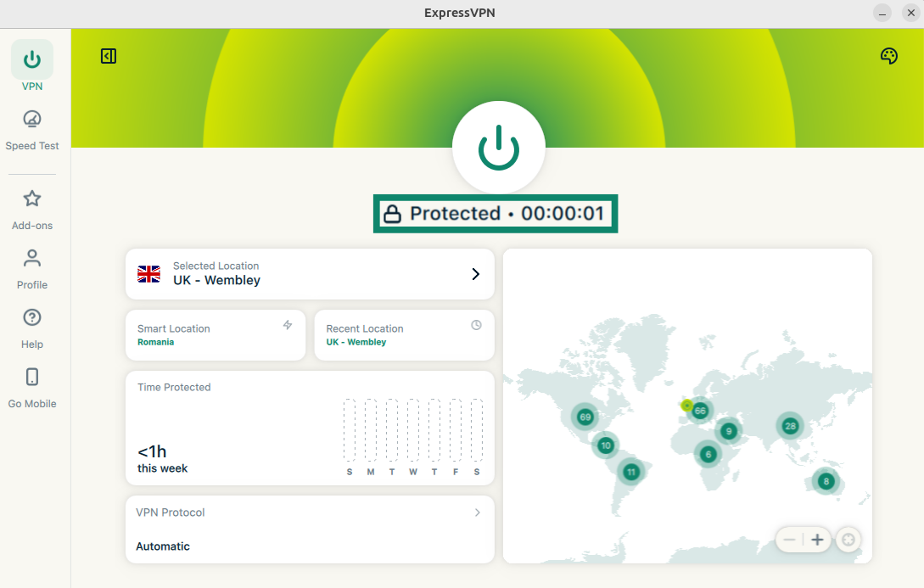Image resolution: width=924 pixels, height=588 pixels.
Task: Reset map view using the round button
Action: pos(848,540)
